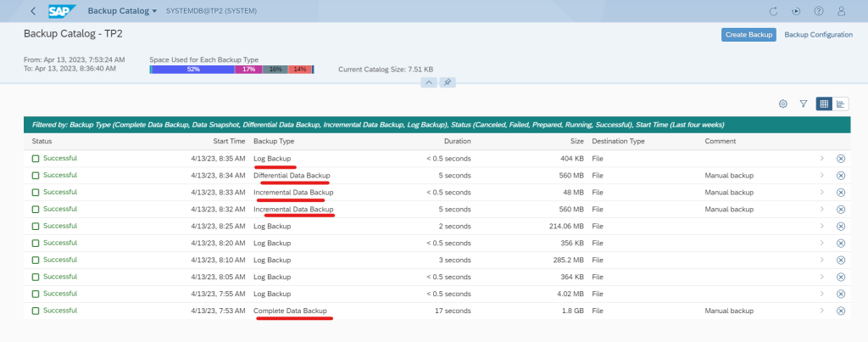Click the 52% blue space usage segment
The image size is (868, 342).
tap(193, 70)
